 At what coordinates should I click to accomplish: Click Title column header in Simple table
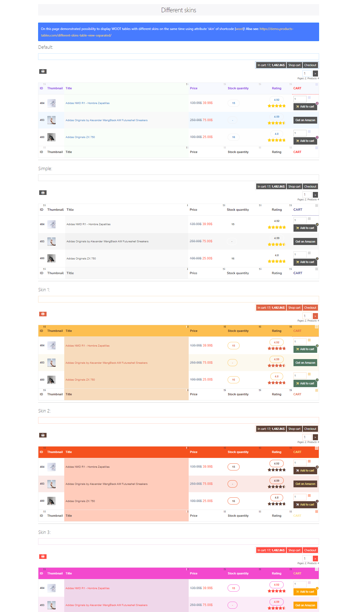[70, 210]
